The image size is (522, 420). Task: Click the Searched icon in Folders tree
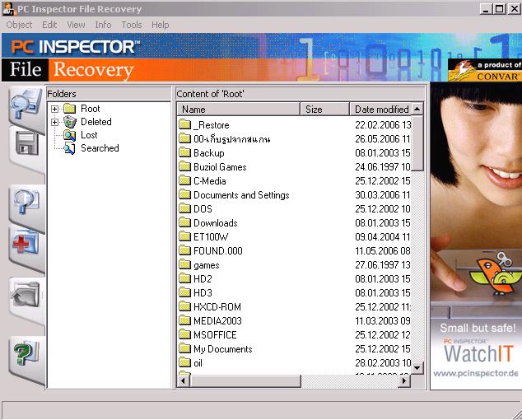(x=69, y=148)
